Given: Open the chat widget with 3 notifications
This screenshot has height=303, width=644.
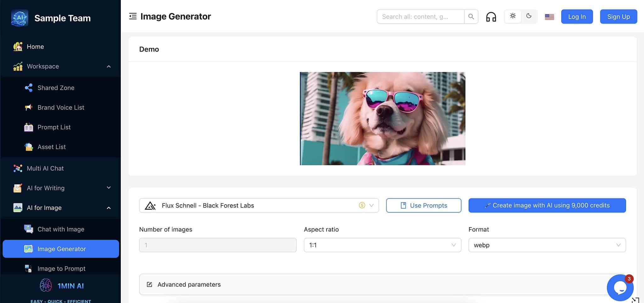Looking at the screenshot, I should (x=620, y=287).
